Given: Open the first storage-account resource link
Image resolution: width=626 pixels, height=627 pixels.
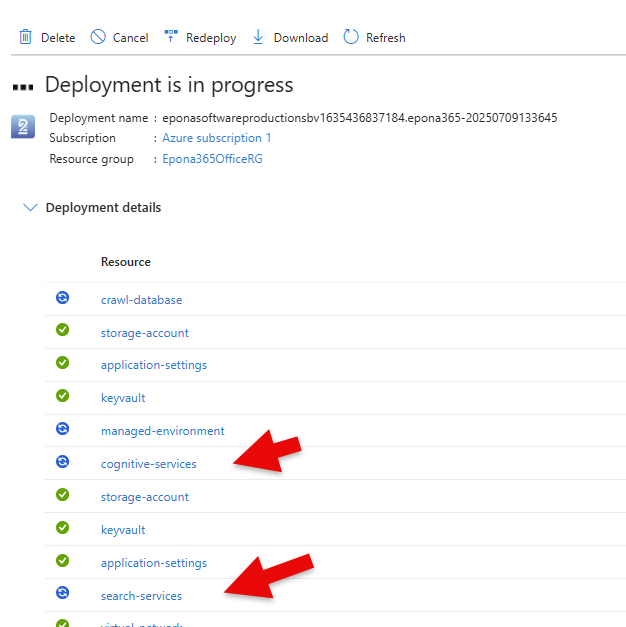Looking at the screenshot, I should click(x=144, y=333).
